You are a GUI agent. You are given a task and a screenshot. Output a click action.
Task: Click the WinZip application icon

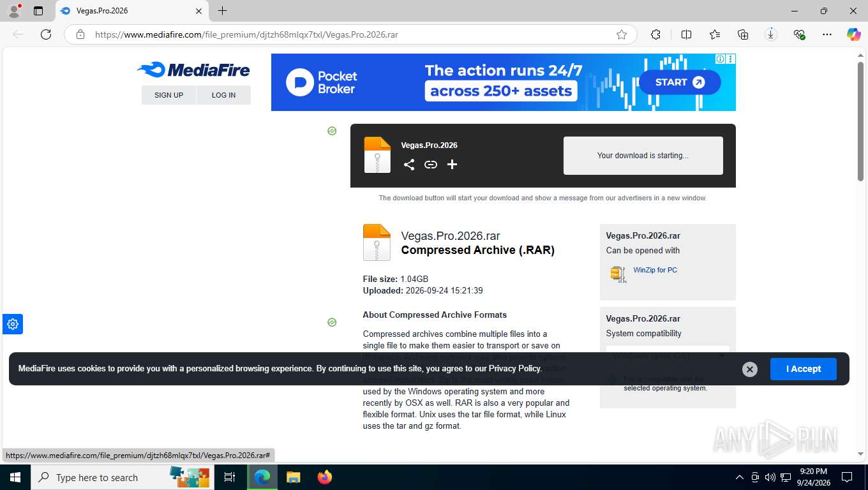pos(618,273)
